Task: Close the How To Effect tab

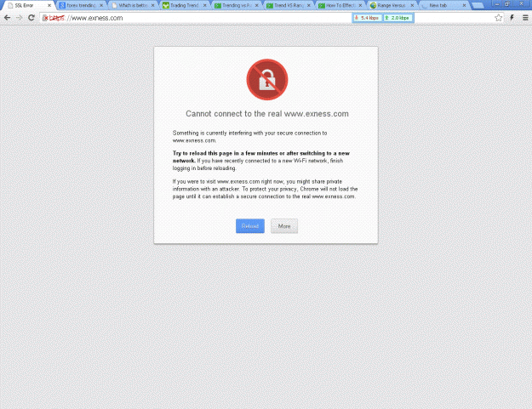Action: [x=360, y=5]
